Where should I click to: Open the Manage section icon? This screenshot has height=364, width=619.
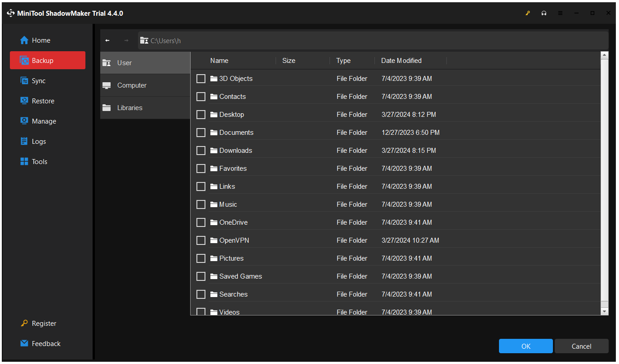pyautogui.click(x=24, y=121)
